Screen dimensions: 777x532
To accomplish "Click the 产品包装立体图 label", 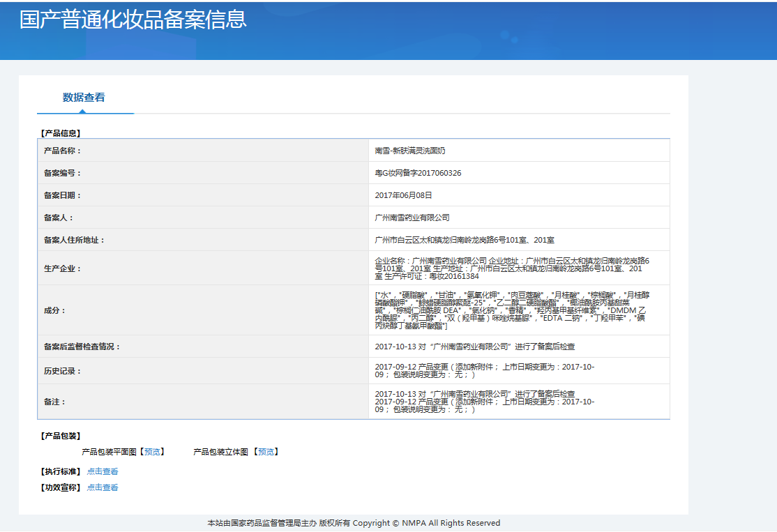I will [220, 452].
